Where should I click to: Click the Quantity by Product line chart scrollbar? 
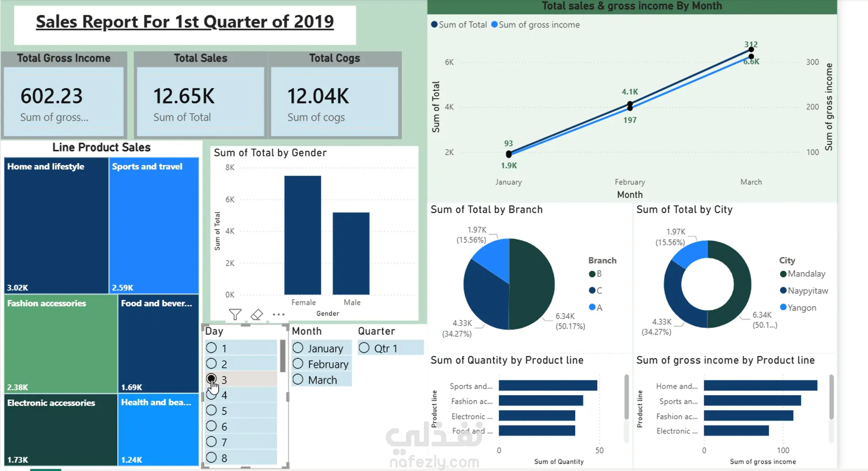tap(626, 397)
